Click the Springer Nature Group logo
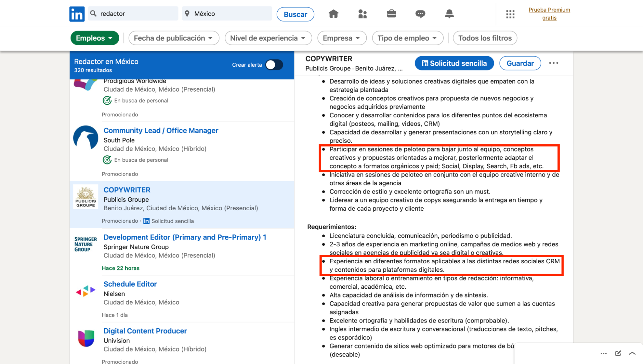Viewport: 643px width, 364px height. click(x=86, y=244)
